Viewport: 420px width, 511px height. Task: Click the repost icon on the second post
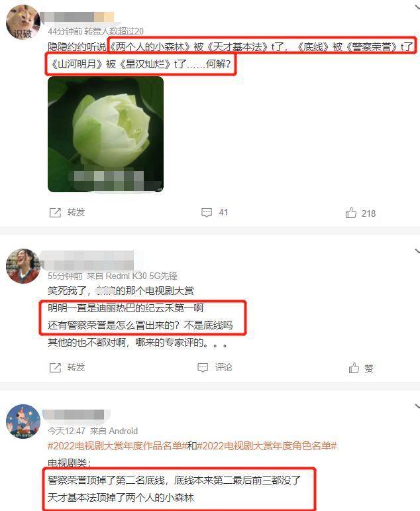click(x=55, y=368)
